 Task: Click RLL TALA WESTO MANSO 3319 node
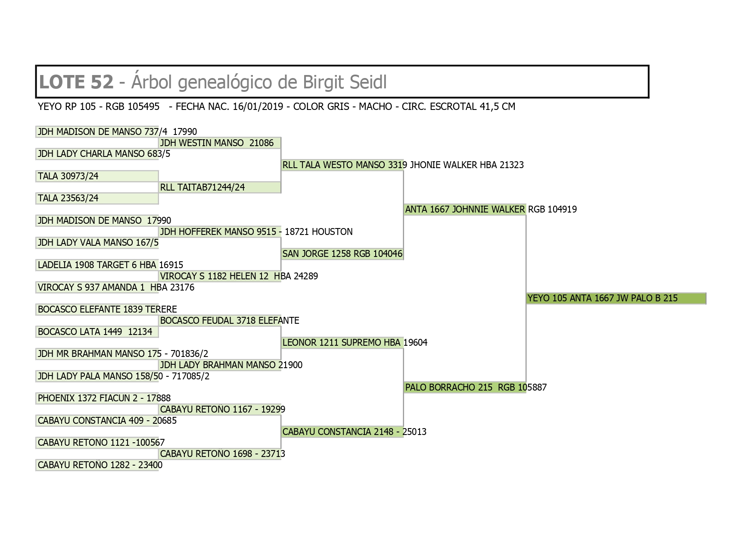pyautogui.click(x=342, y=165)
